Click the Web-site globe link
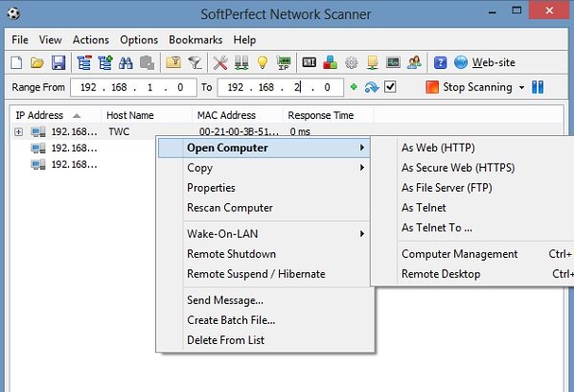The height and width of the screenshot is (392, 574). (484, 62)
